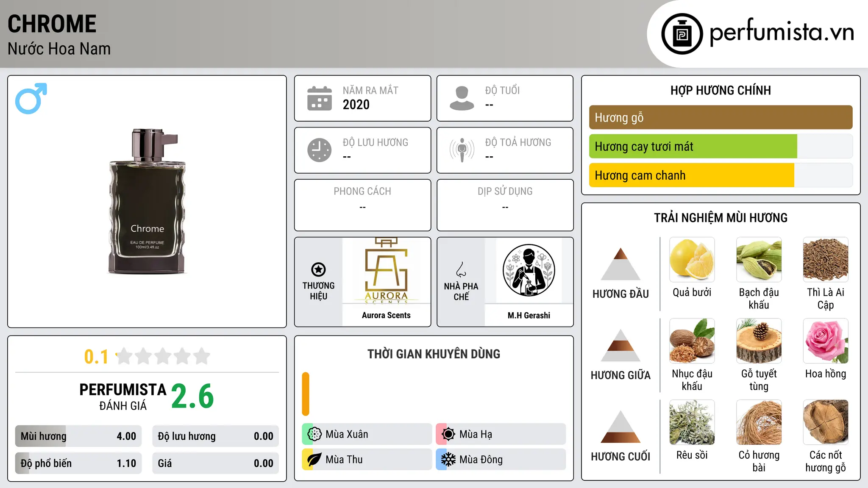The height and width of the screenshot is (488, 868).
Task: Click the Mùa Xuân flower icon
Action: point(314,434)
